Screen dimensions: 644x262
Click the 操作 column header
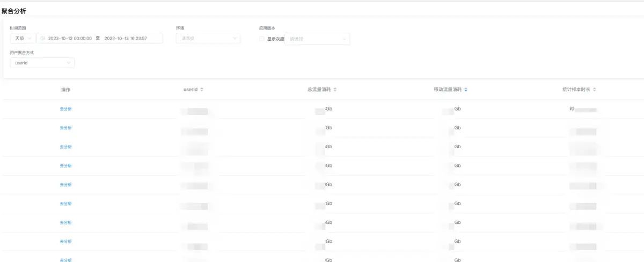coord(65,90)
